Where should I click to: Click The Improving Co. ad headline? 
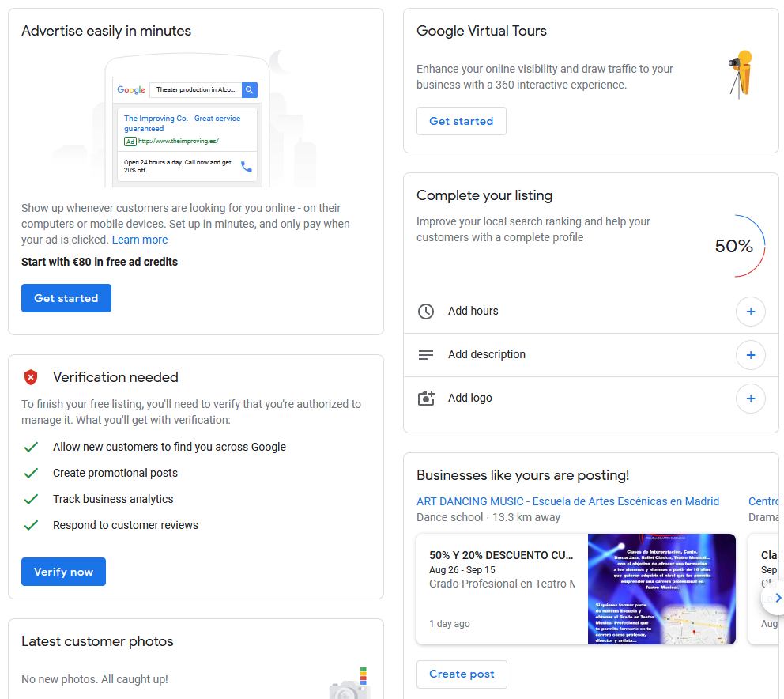(182, 123)
